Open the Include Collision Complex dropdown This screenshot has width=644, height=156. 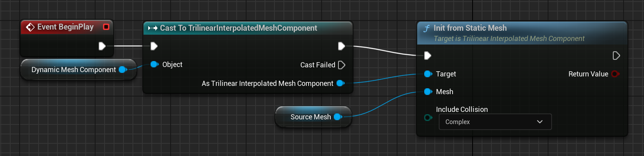coord(495,122)
